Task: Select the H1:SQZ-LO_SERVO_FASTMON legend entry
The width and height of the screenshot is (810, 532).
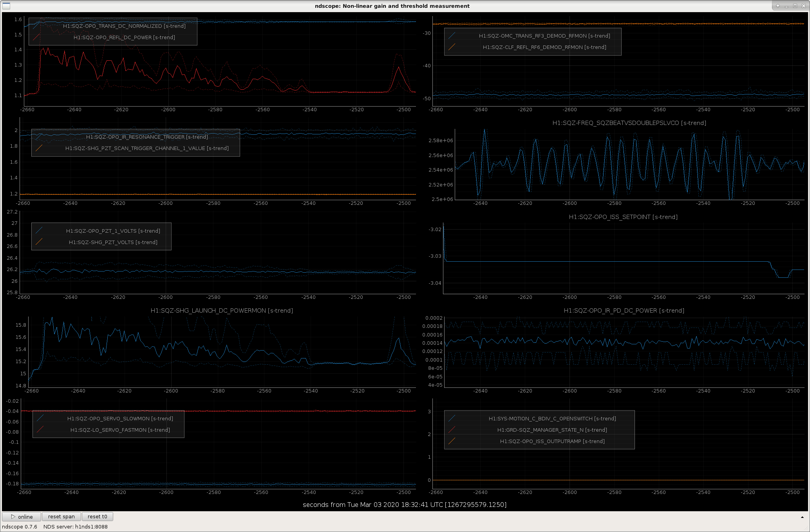Action: coord(120,430)
